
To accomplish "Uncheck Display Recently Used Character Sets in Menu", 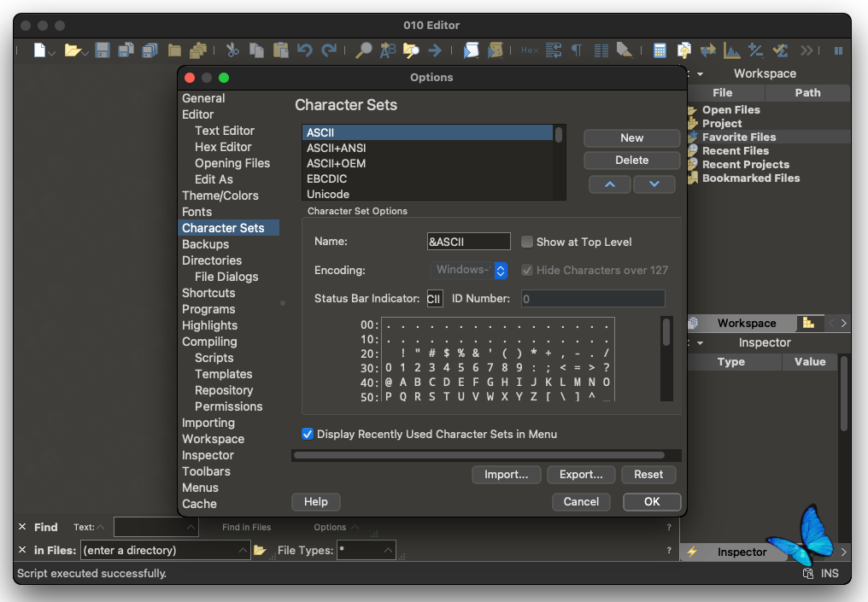I will (x=308, y=435).
